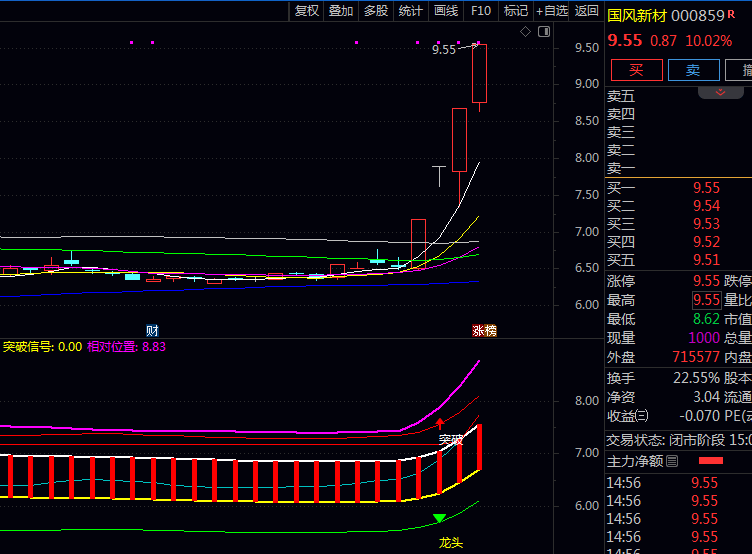Click the 财 info marker on chart
The width and height of the screenshot is (752, 554).
point(152,330)
